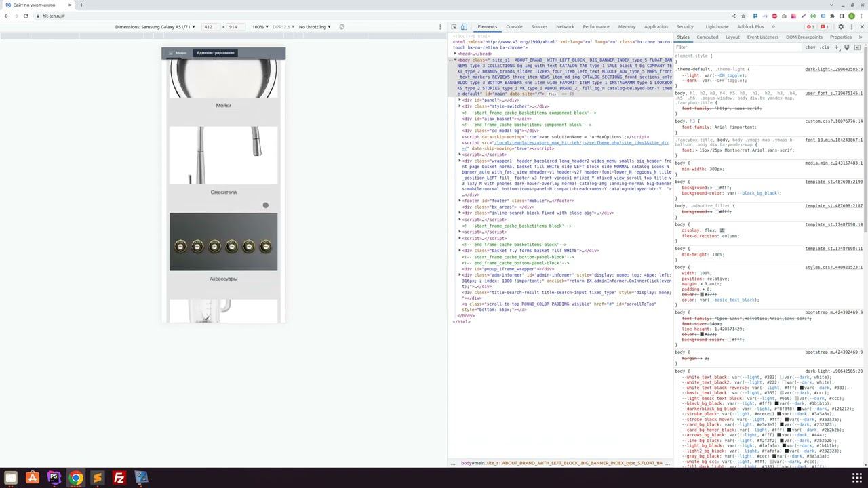Switch to the Sources tab

point(539,27)
